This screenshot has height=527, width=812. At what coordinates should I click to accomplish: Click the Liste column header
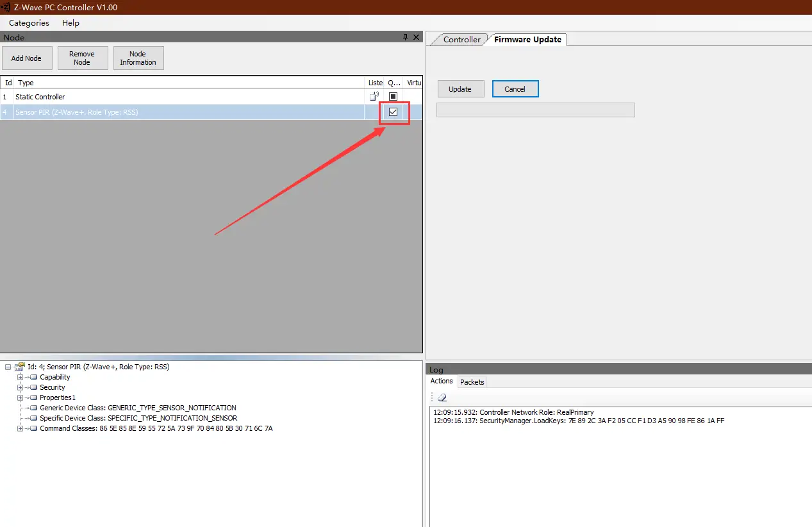click(376, 83)
